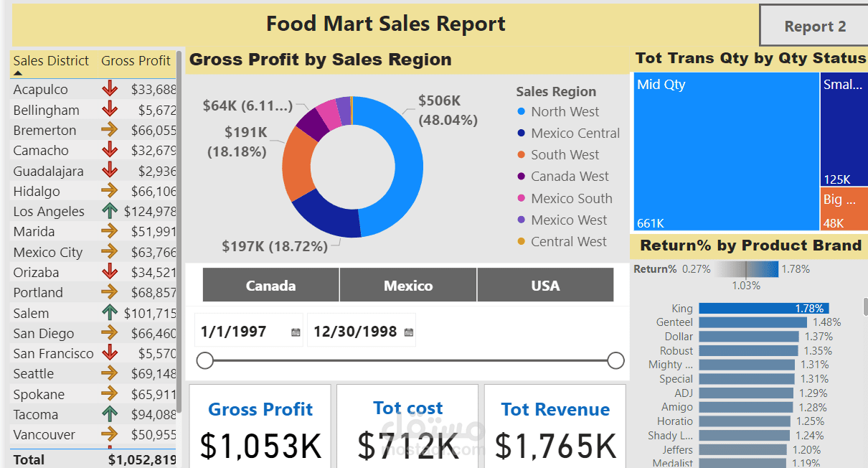This screenshot has height=468, width=868.
Task: Click the product brand chart scrollbar
Action: tap(865, 306)
